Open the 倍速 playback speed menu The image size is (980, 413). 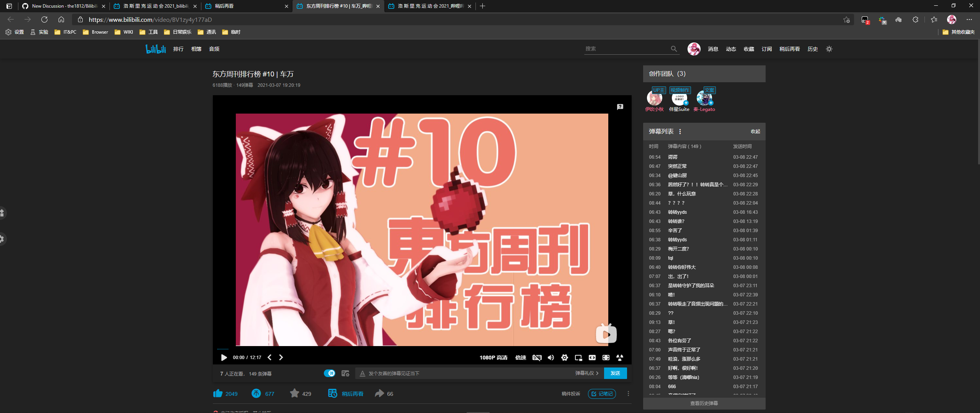[x=521, y=358]
